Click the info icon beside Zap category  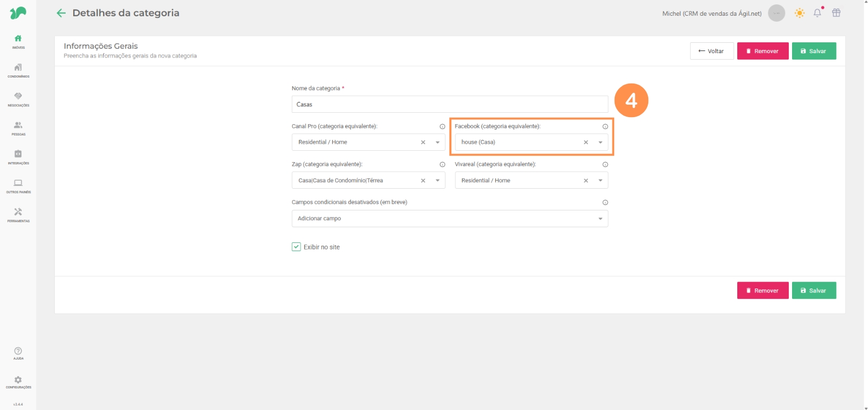point(442,164)
